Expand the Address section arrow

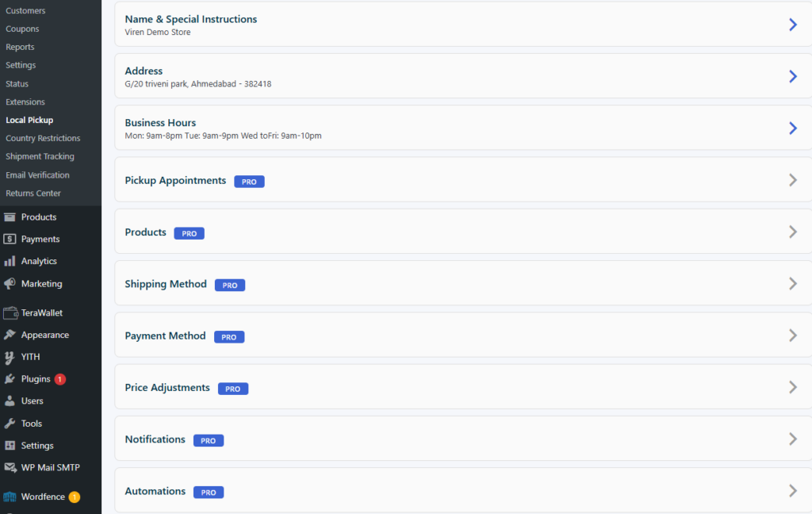click(792, 76)
